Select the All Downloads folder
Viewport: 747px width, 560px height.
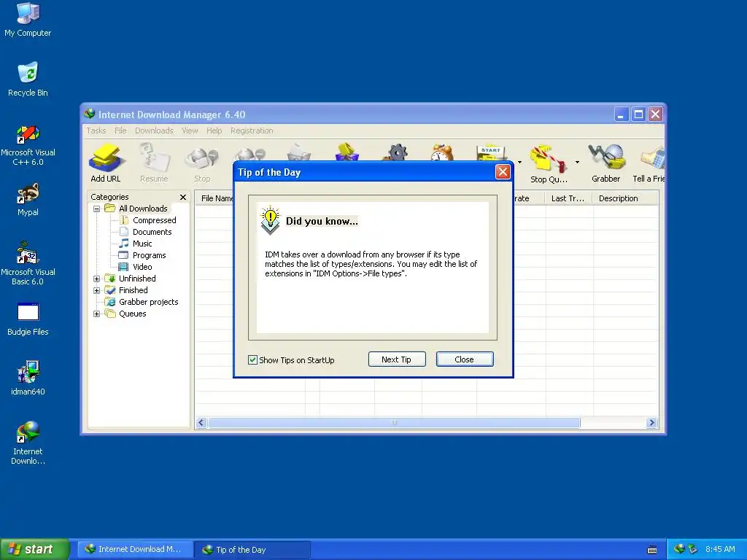click(136, 209)
